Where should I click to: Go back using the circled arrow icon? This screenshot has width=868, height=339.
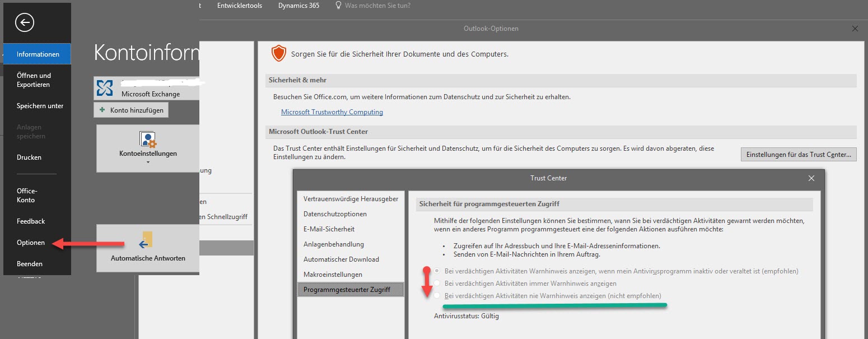point(25,22)
